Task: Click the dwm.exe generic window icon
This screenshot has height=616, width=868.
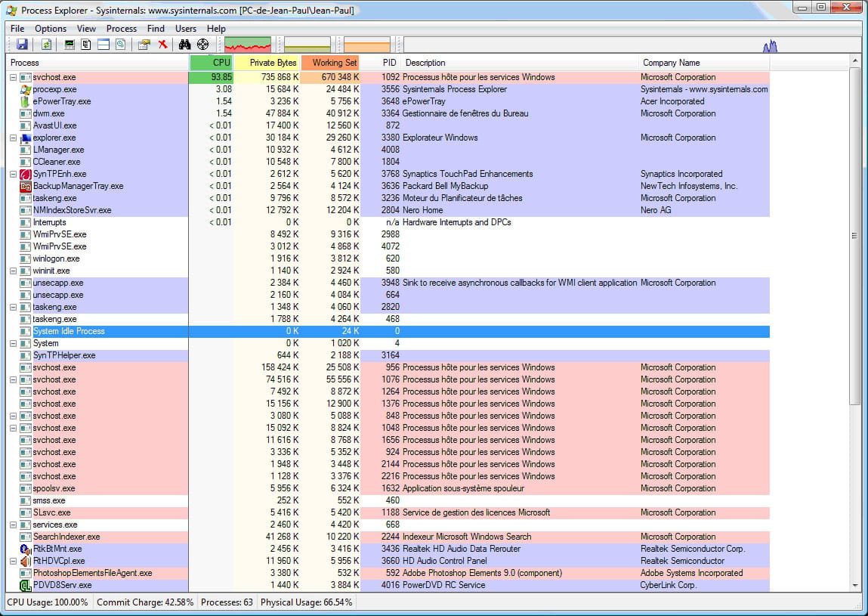Action: pyautogui.click(x=26, y=113)
